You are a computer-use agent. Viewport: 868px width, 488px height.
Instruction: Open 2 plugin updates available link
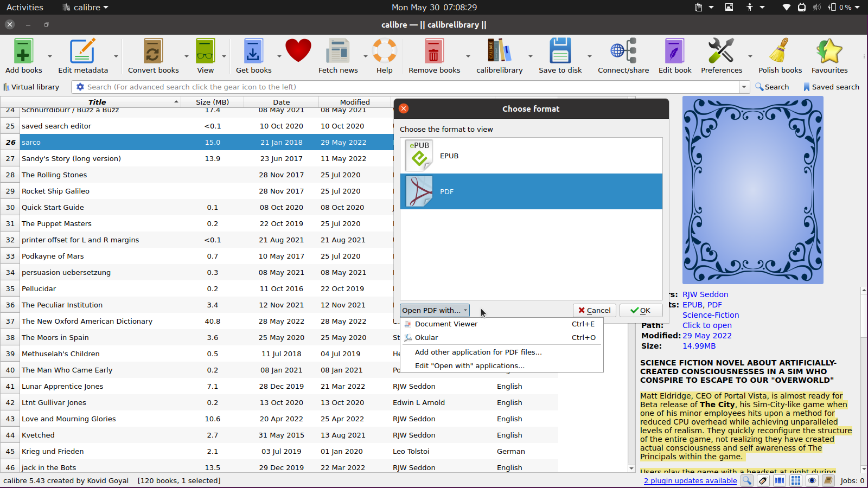click(x=690, y=480)
